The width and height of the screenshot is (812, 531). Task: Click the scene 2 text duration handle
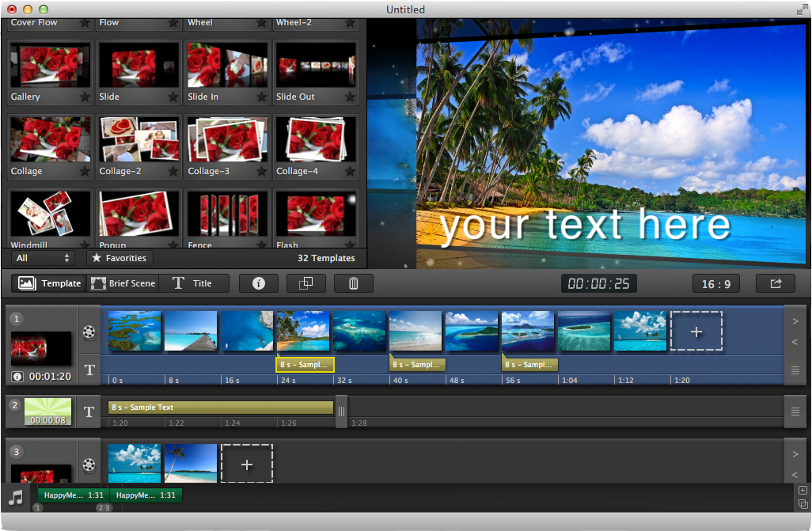(x=341, y=412)
